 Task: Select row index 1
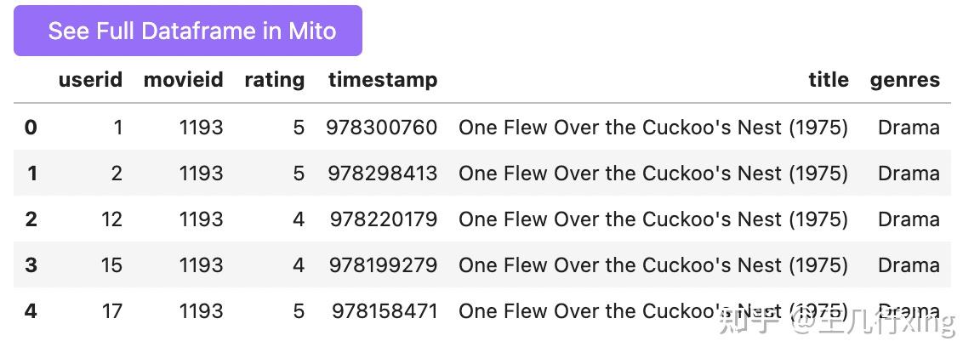pyautogui.click(x=31, y=173)
